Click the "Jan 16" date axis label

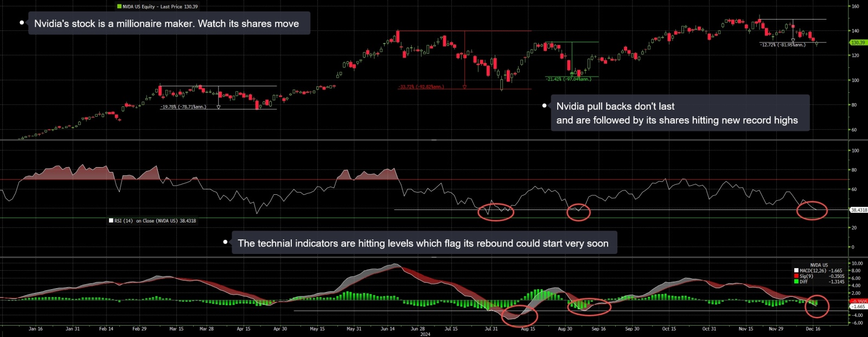pos(36,329)
